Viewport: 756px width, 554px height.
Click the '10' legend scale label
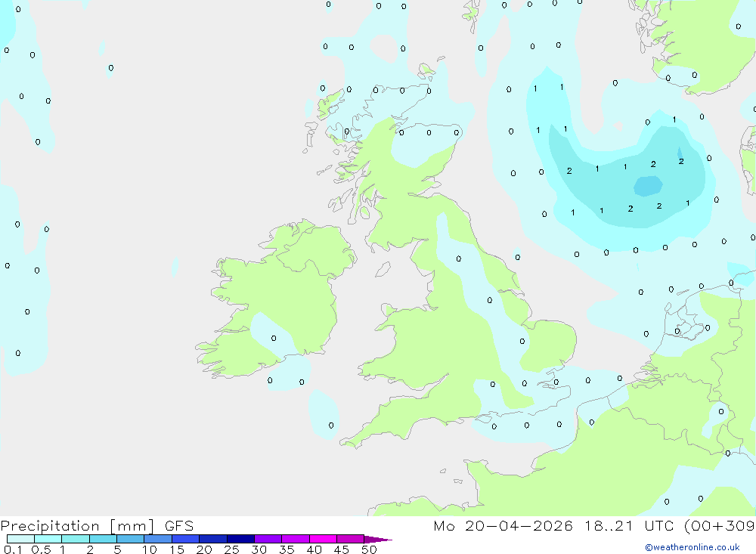pos(150,549)
